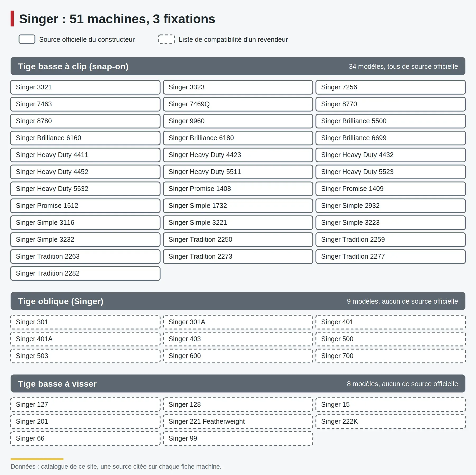The width and height of the screenshot is (476, 475).
Task: Click "34 modèles, tous de source officielle"
Action: click(403, 66)
